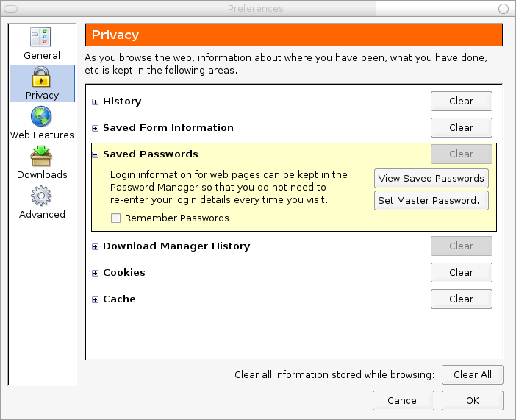The height and width of the screenshot is (420, 516).
Task: Confirm preferences with OK button
Action: point(472,401)
